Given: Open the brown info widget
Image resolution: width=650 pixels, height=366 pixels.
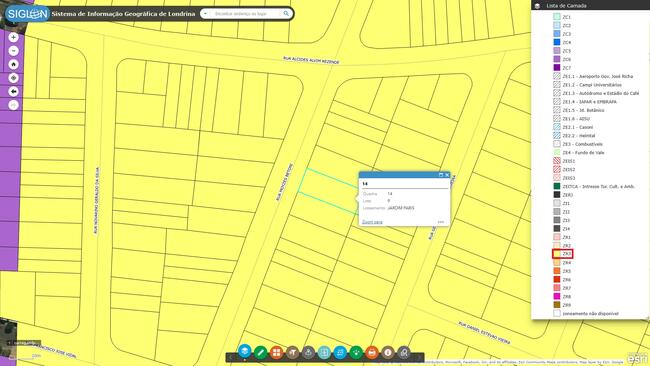Looking at the screenshot, I should [x=388, y=353].
